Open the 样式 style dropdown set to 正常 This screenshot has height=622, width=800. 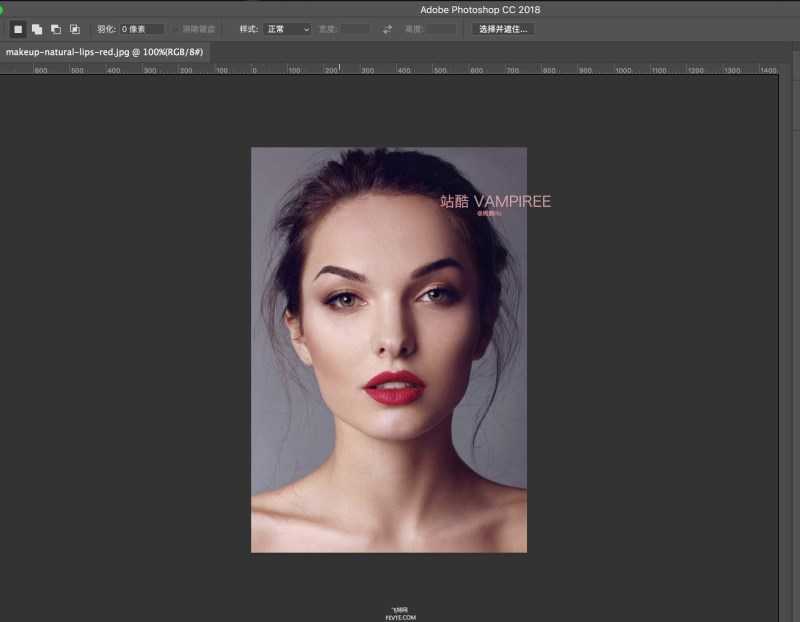tap(287, 29)
